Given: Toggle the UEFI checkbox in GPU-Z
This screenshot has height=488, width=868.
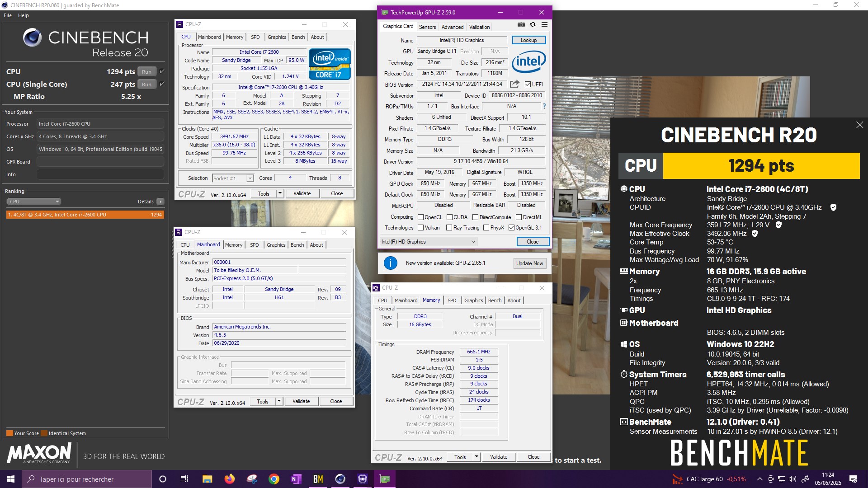Looking at the screenshot, I should pos(528,84).
